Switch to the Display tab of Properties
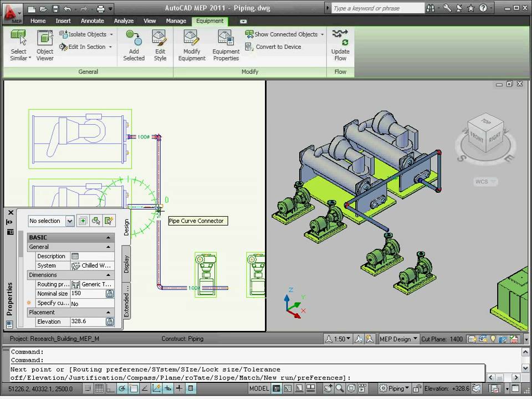 coord(126,264)
